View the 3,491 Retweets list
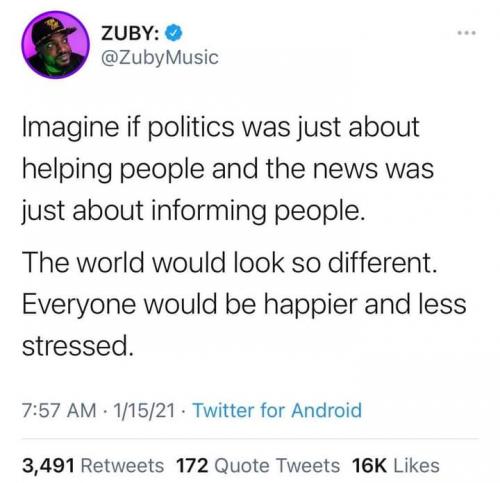500x483 pixels. (x=93, y=465)
